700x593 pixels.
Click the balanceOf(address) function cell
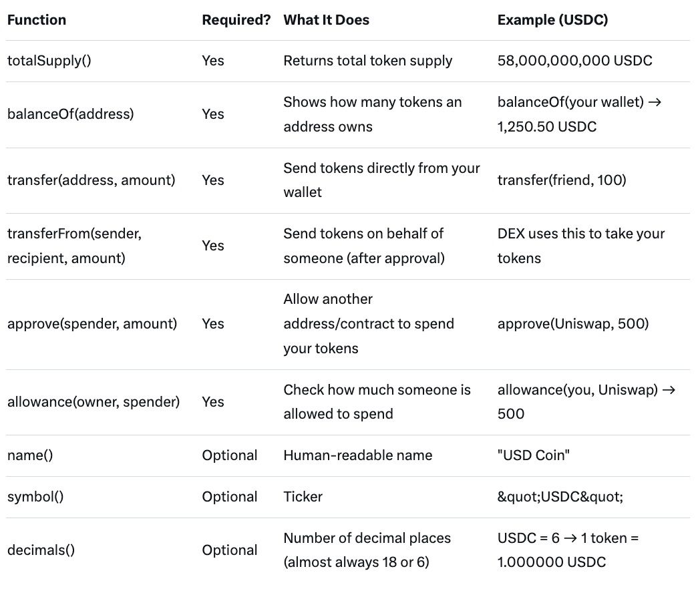(70, 114)
